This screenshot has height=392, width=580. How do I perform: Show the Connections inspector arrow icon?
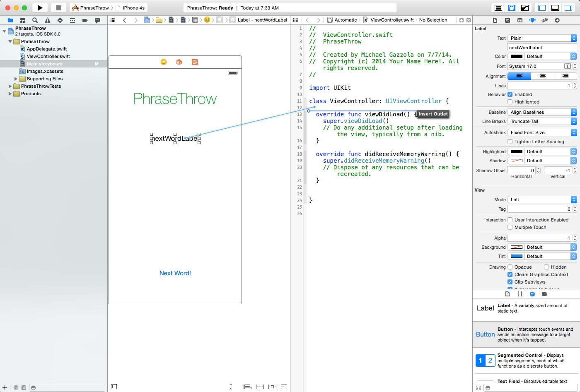click(557, 20)
